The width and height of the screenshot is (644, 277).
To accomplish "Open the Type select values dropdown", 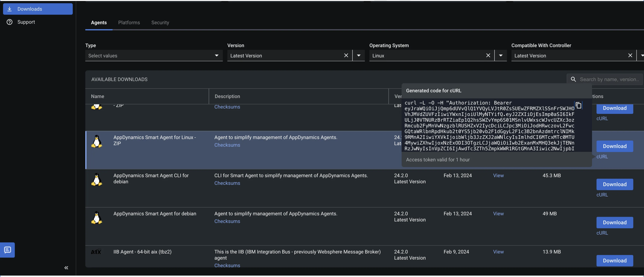I will tap(154, 56).
